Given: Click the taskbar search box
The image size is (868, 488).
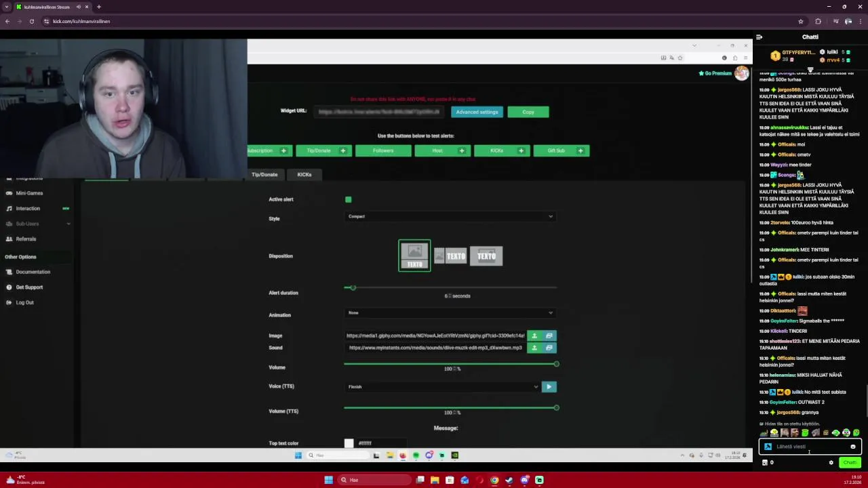Looking at the screenshot, I should coord(374,480).
